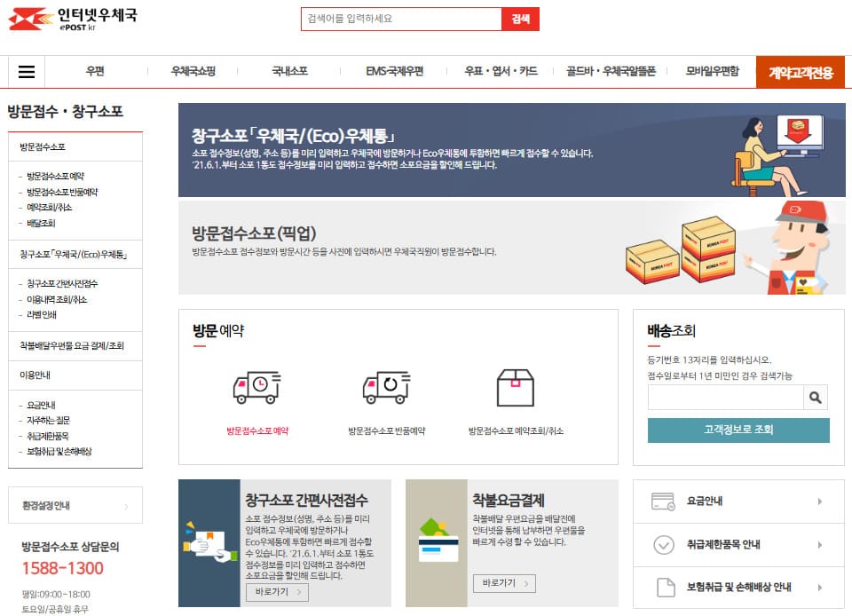Open the 우체국쇼핑 menu

click(193, 71)
